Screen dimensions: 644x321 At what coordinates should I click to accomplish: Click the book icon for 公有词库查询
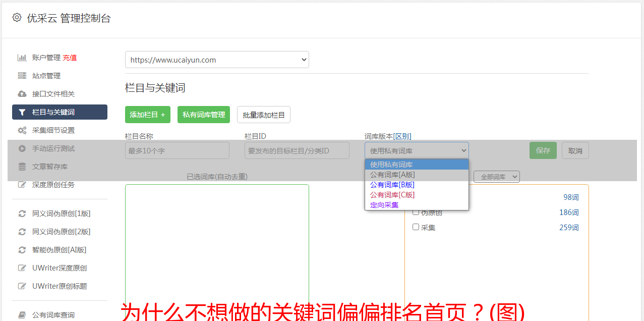point(22,315)
